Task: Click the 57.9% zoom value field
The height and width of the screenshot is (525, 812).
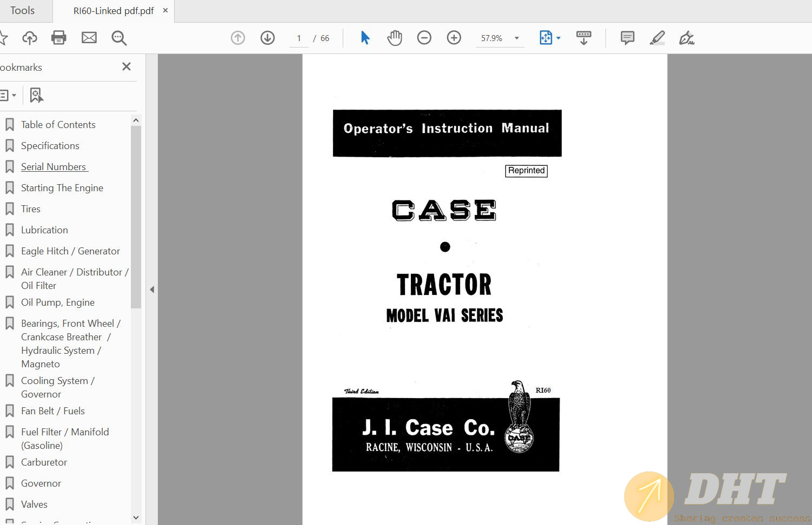Action: click(492, 38)
